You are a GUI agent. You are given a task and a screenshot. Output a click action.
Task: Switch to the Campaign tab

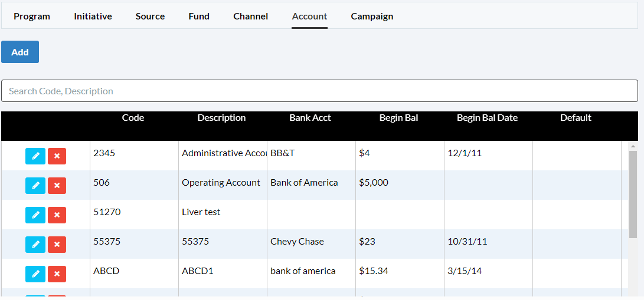372,17
